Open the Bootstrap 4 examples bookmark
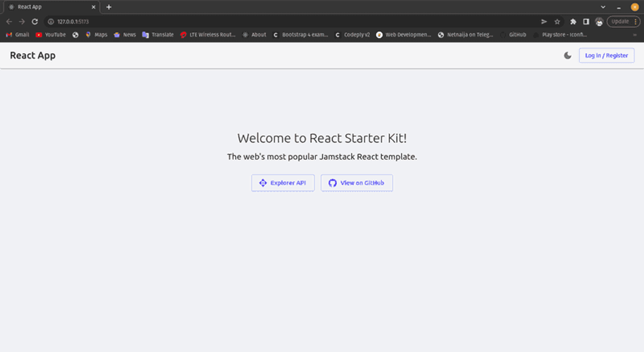This screenshot has width=644, height=352. [301, 35]
